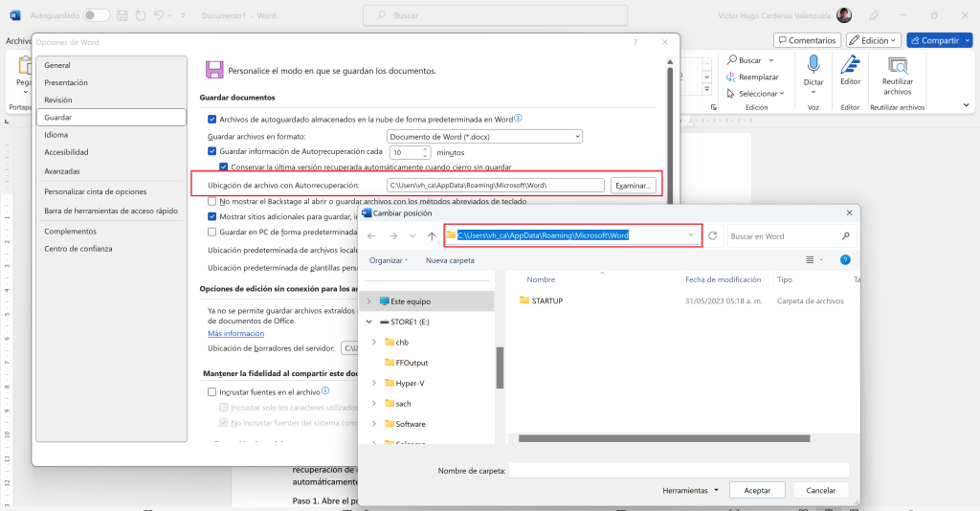Open the help icon in file dialog
Screen dimensions: 980x511
click(845, 260)
